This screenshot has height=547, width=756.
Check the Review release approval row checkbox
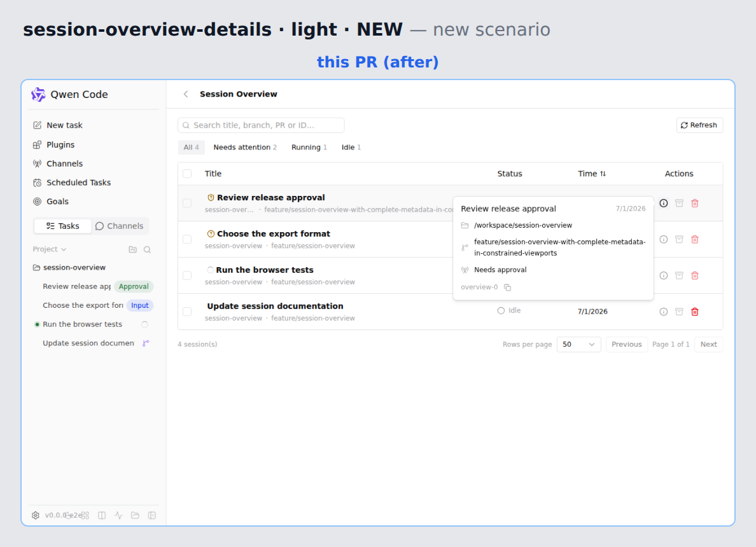pyautogui.click(x=187, y=204)
